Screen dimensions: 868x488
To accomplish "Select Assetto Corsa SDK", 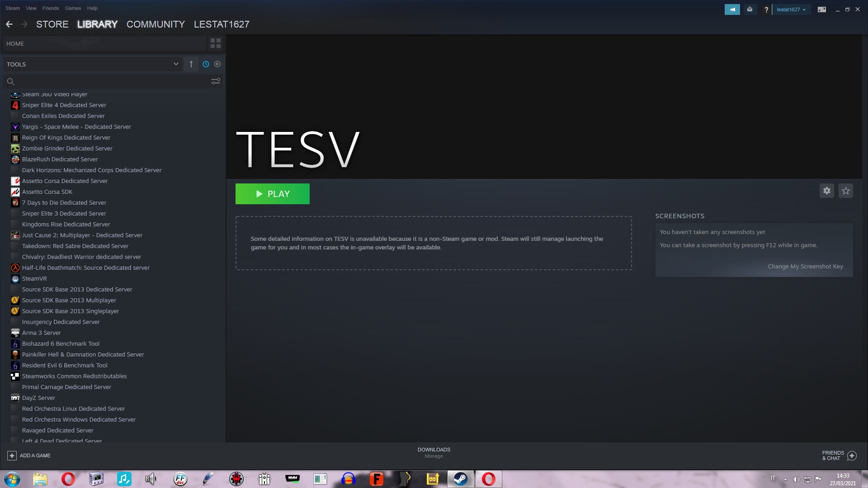I will tap(47, 192).
